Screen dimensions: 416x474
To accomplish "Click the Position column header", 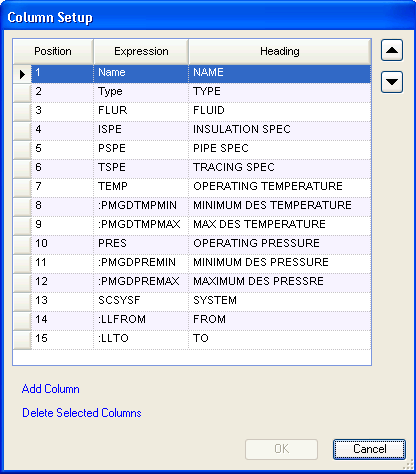I will (53, 51).
